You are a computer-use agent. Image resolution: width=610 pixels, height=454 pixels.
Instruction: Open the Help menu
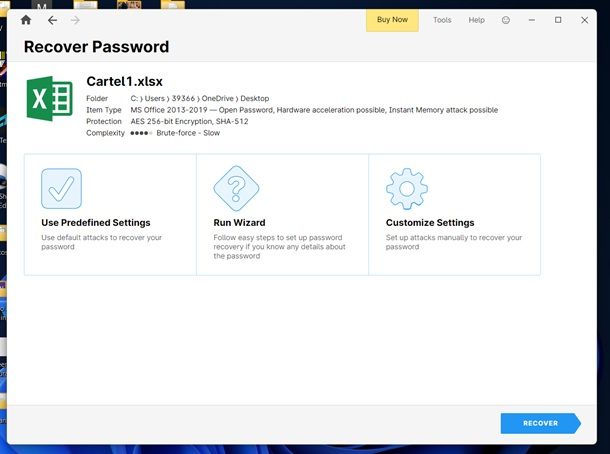click(x=477, y=20)
